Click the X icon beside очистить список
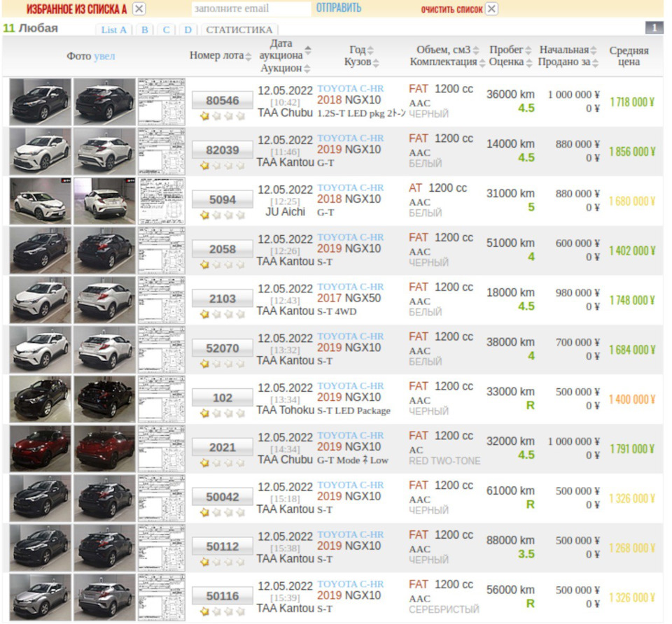This screenshot has width=672, height=624. pos(492,8)
